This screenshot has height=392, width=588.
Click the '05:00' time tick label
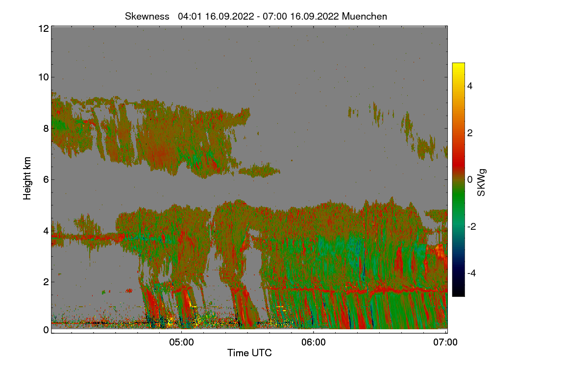point(181,343)
